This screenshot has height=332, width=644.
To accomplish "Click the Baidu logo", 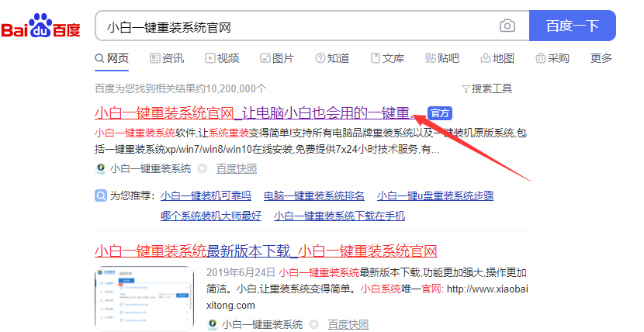I will tap(40, 26).
